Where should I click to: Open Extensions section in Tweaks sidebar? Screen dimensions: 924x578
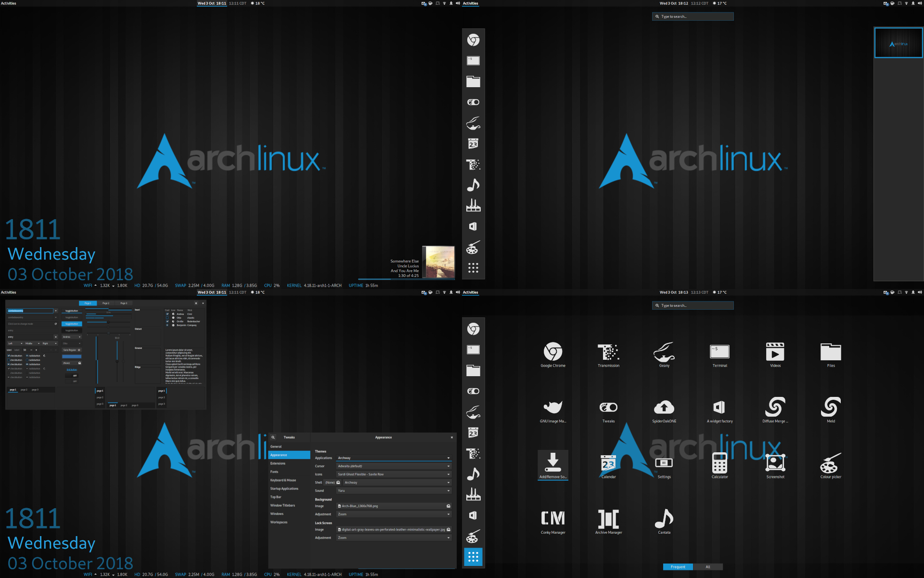289,463
